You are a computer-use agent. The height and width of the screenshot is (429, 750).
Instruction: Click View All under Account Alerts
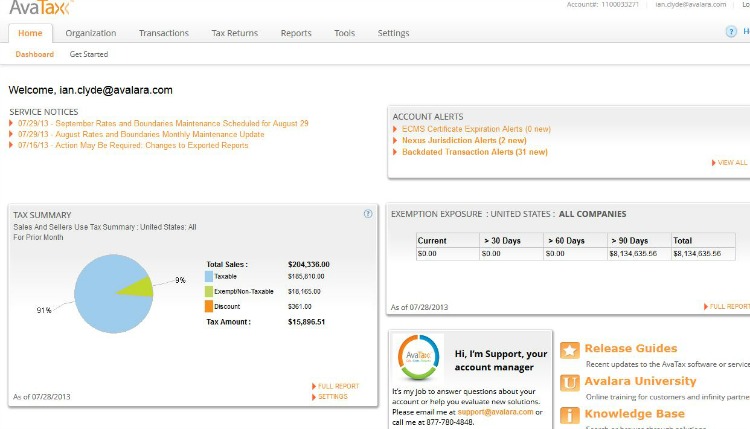click(730, 162)
